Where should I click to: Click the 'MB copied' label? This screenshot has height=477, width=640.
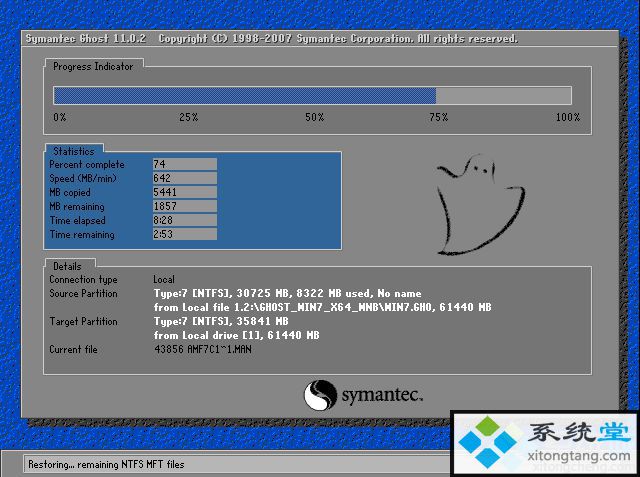[x=70, y=193]
